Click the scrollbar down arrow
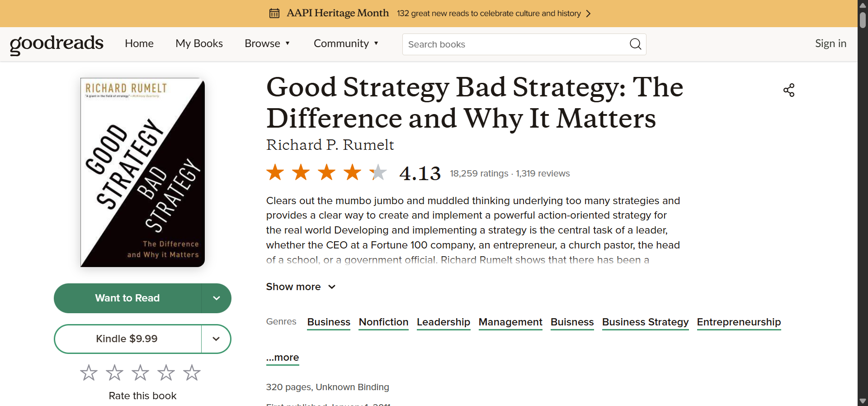868x406 pixels. pyautogui.click(x=863, y=401)
